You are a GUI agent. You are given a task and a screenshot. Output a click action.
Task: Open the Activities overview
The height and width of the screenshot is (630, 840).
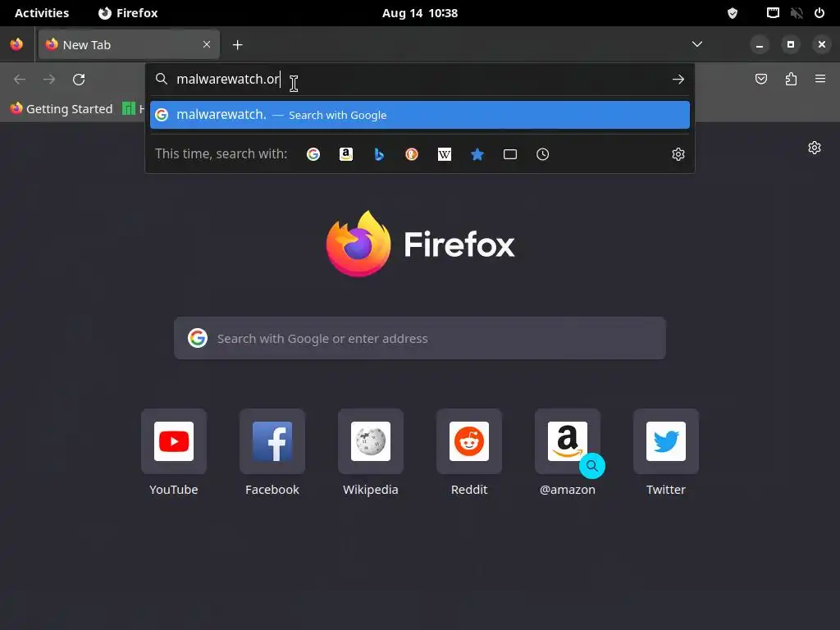[42, 13]
